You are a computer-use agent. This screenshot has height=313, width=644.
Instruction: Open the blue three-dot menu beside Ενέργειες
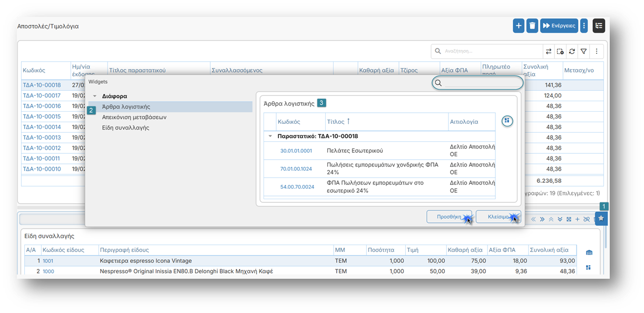click(584, 26)
